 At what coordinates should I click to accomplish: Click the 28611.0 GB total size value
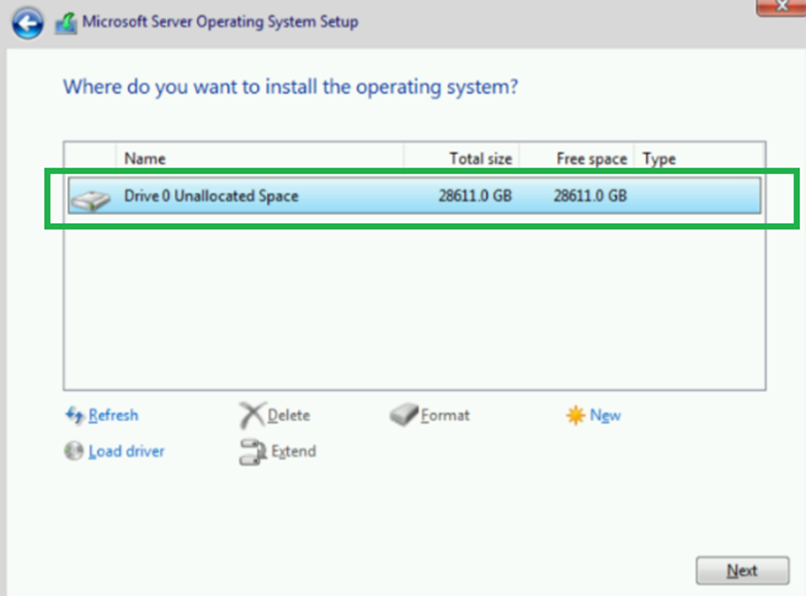click(475, 196)
